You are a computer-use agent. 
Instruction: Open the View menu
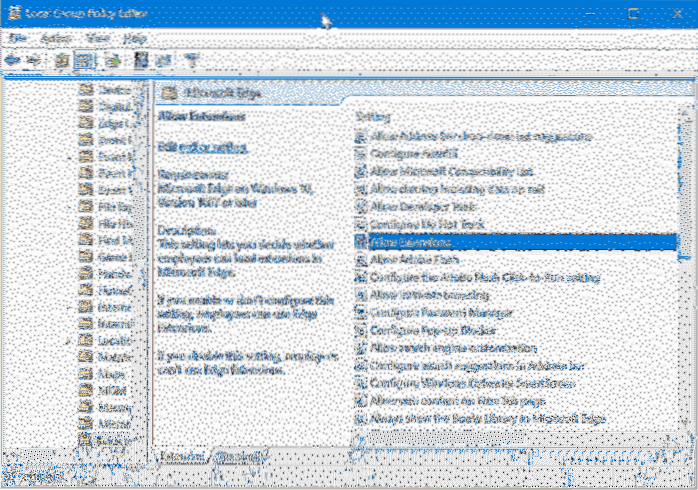click(x=97, y=37)
